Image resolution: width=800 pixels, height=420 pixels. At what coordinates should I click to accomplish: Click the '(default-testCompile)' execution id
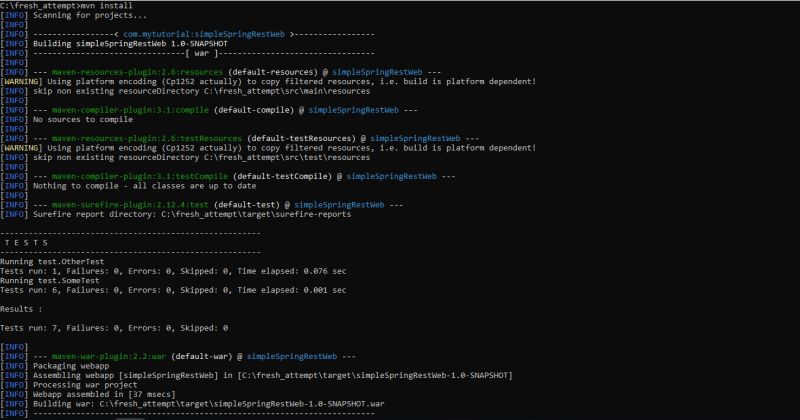[x=282, y=176]
